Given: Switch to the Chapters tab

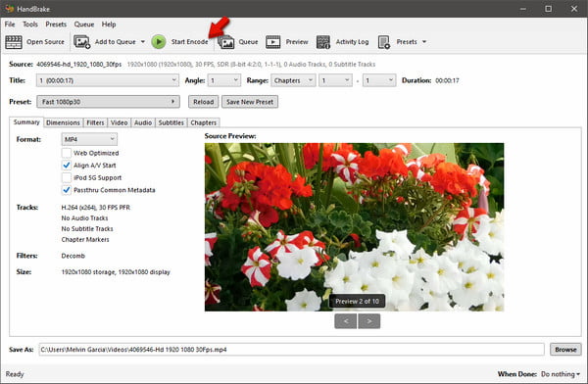Looking at the screenshot, I should pyautogui.click(x=203, y=122).
